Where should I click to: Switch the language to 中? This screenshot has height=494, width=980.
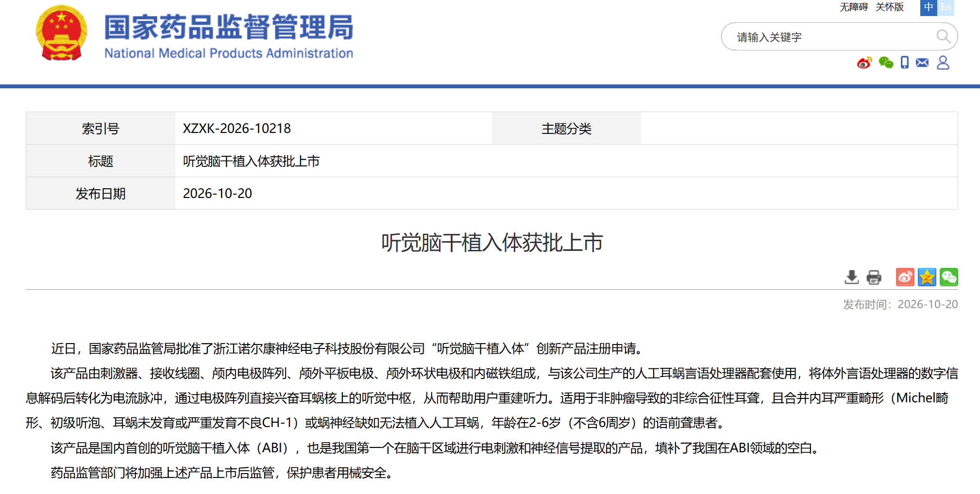929,7
